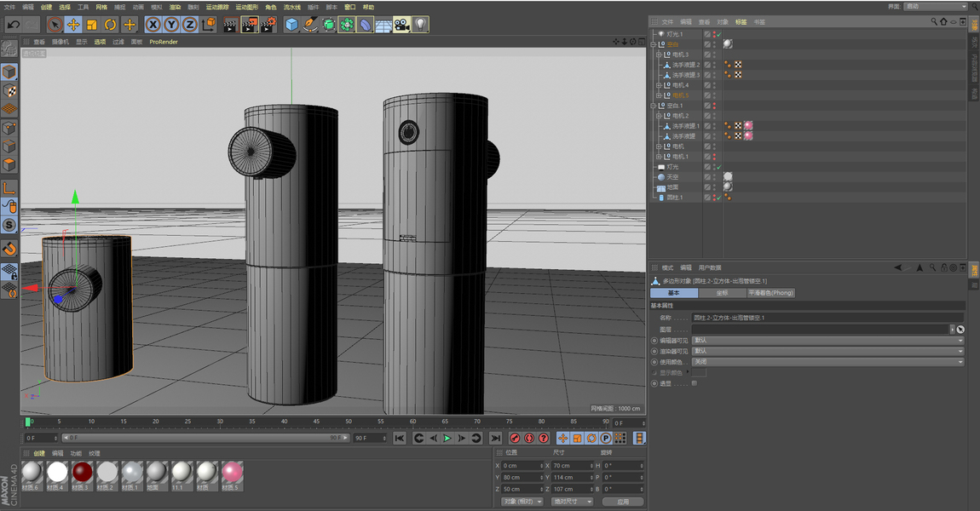The width and height of the screenshot is (980, 511).
Task: Open the light object icon
Action: pyautogui.click(x=421, y=25)
